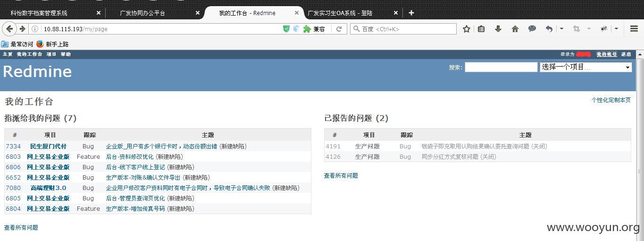Click the page vertical scrollbar
The image size is (644, 241).
tap(640, 146)
